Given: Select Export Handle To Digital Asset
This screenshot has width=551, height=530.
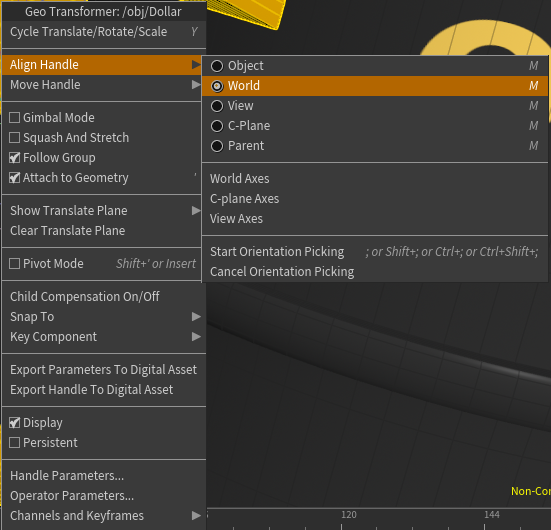Looking at the screenshot, I should [104, 390].
